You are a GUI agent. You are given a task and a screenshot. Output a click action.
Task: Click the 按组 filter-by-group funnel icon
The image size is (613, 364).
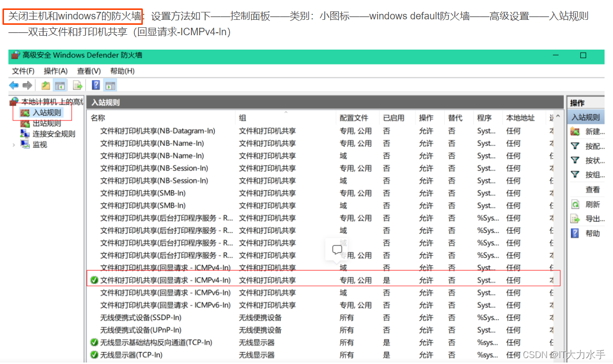pyautogui.click(x=575, y=175)
